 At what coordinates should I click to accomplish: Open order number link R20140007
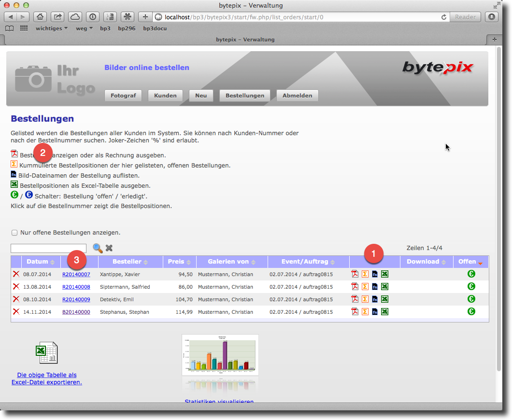click(76, 275)
